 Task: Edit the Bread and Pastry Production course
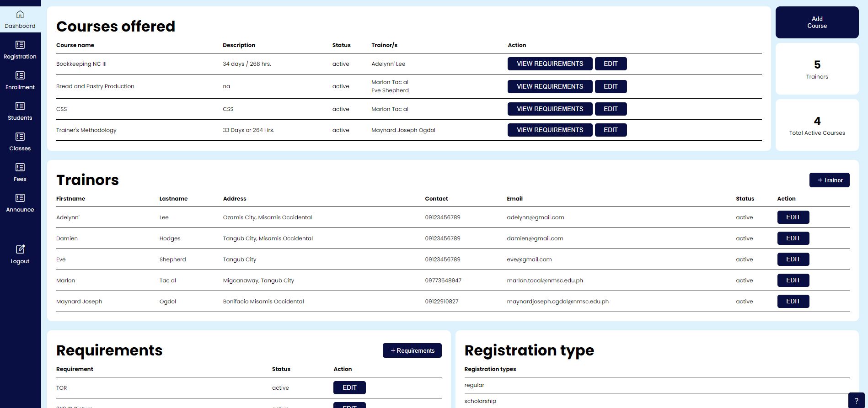(x=611, y=86)
